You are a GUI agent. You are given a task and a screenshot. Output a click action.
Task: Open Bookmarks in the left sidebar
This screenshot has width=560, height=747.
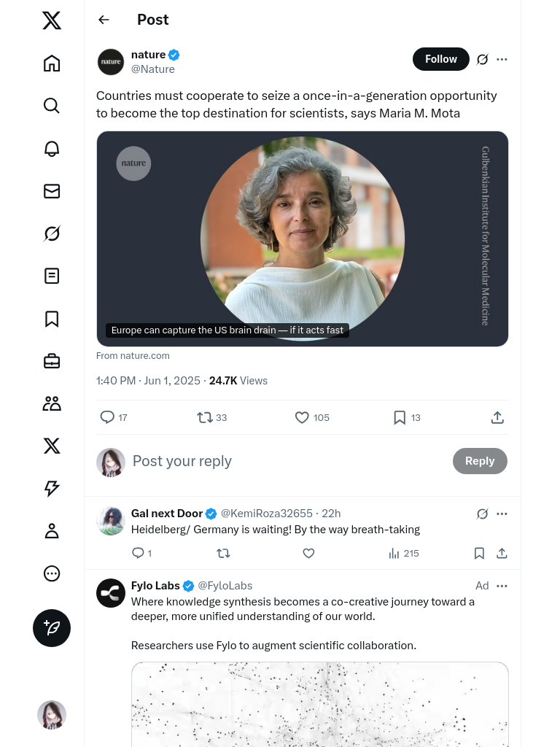pyautogui.click(x=52, y=319)
